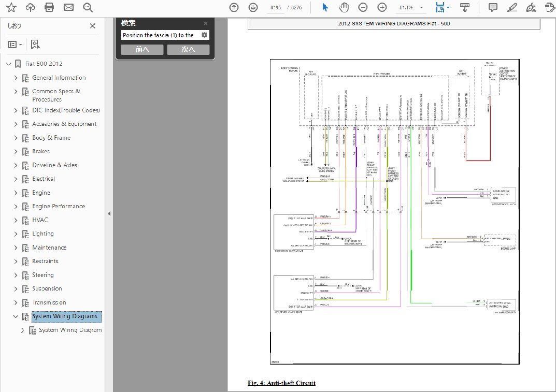Open bookmark panel options dropdown

point(15,45)
